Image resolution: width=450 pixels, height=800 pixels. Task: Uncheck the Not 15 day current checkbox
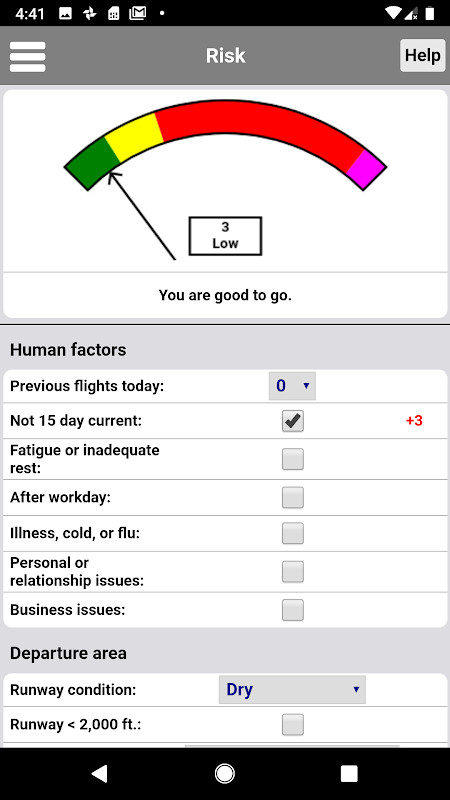293,421
